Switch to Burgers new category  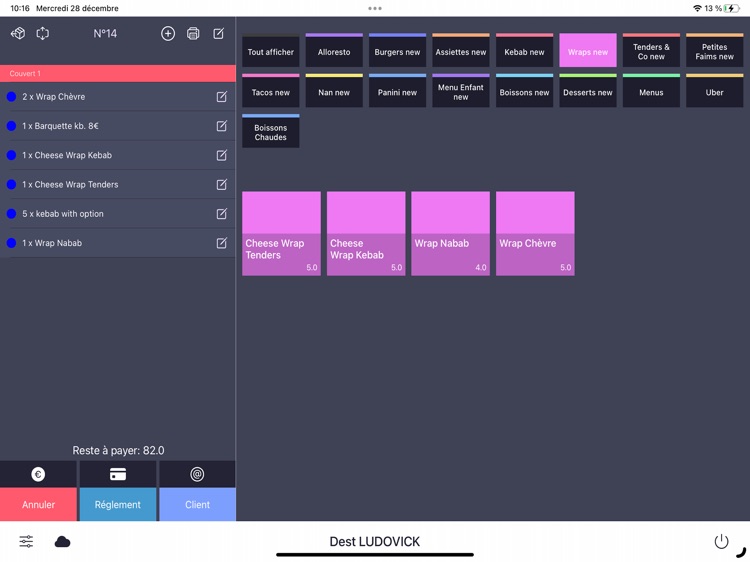(x=397, y=50)
